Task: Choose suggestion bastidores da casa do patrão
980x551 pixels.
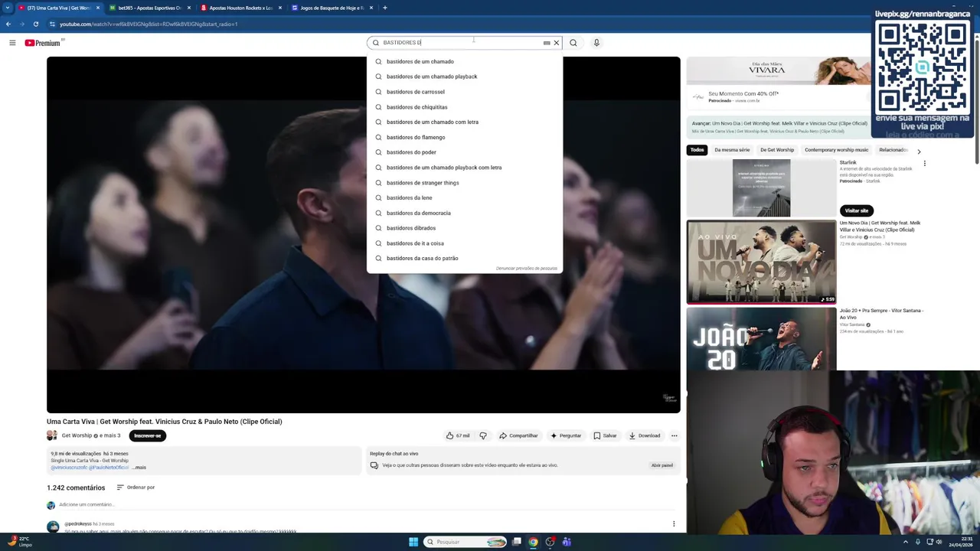Action: pyautogui.click(x=465, y=258)
